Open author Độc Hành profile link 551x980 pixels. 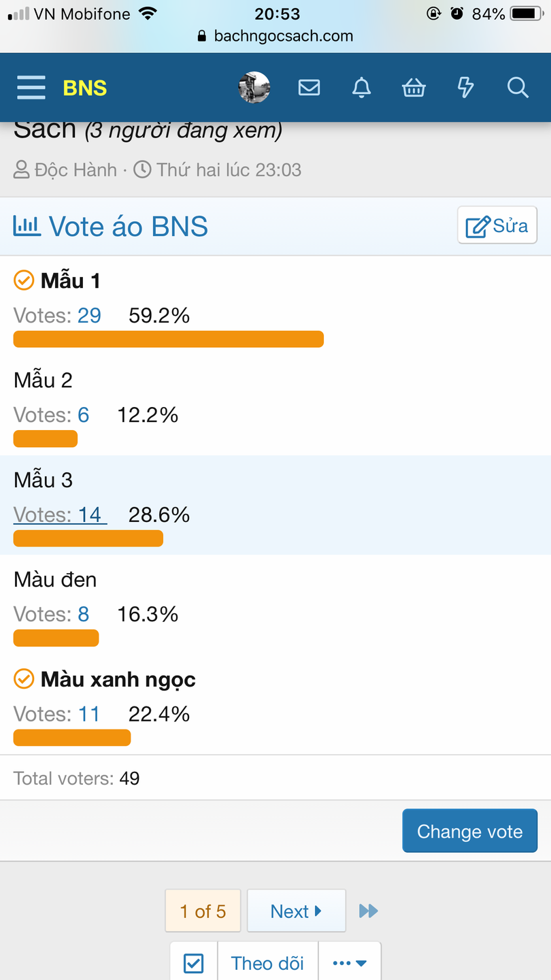(x=76, y=169)
